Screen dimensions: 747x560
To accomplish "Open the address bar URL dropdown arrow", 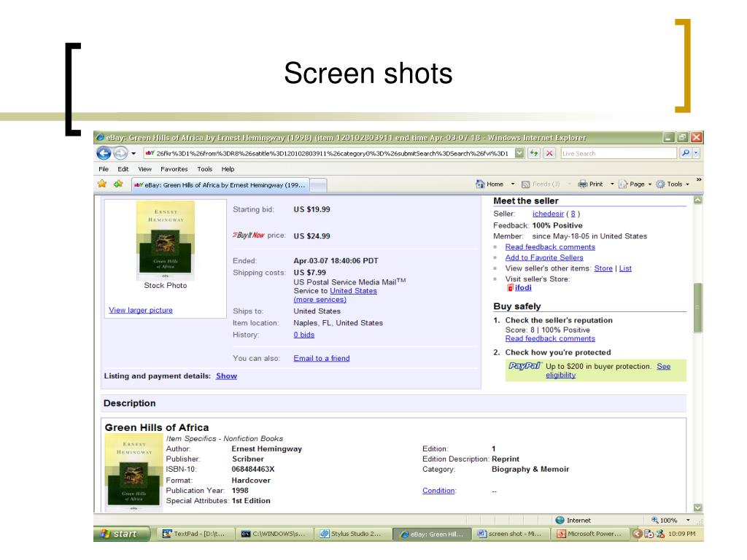I will [x=519, y=153].
